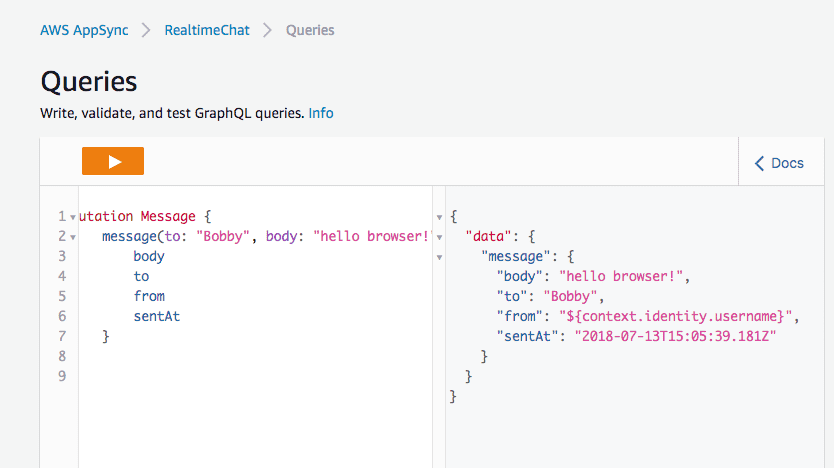834x468 pixels.
Task: Place cursor on the sentAt field in query
Action: (157, 316)
